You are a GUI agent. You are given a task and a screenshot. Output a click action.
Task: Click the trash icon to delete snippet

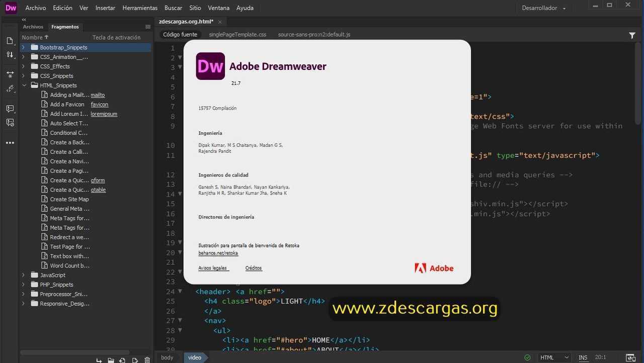pos(147,360)
